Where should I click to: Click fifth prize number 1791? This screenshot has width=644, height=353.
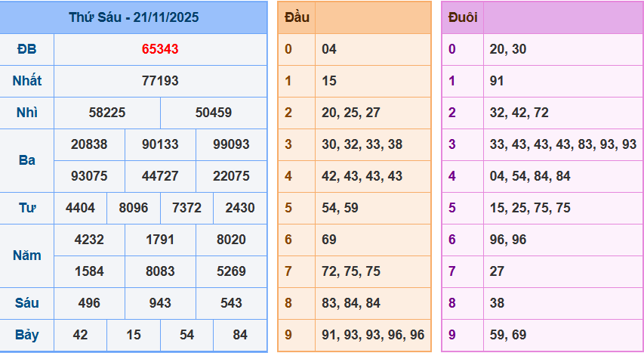[x=160, y=240]
